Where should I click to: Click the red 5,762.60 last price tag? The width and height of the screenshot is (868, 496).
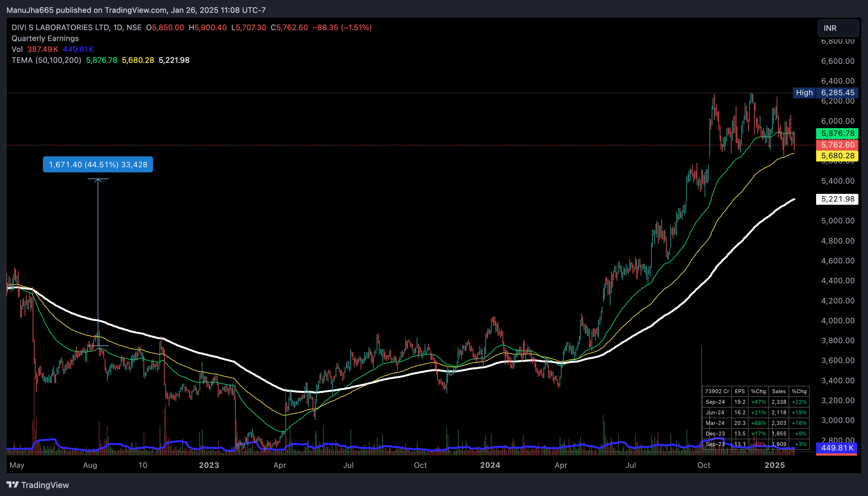coord(837,145)
